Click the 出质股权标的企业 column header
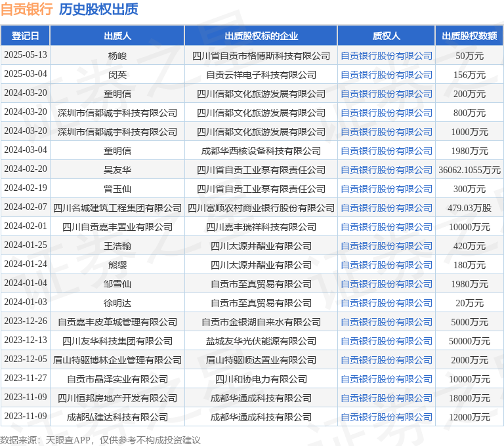 (261, 35)
